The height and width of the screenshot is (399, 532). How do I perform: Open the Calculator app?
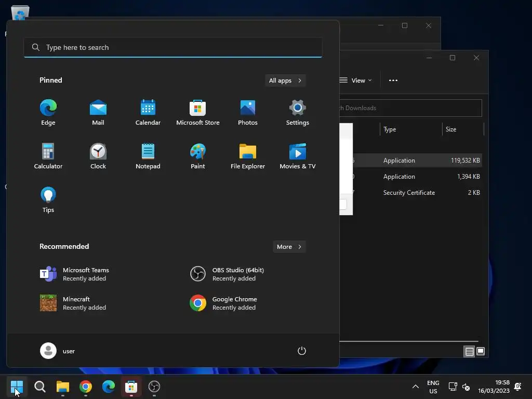48,156
